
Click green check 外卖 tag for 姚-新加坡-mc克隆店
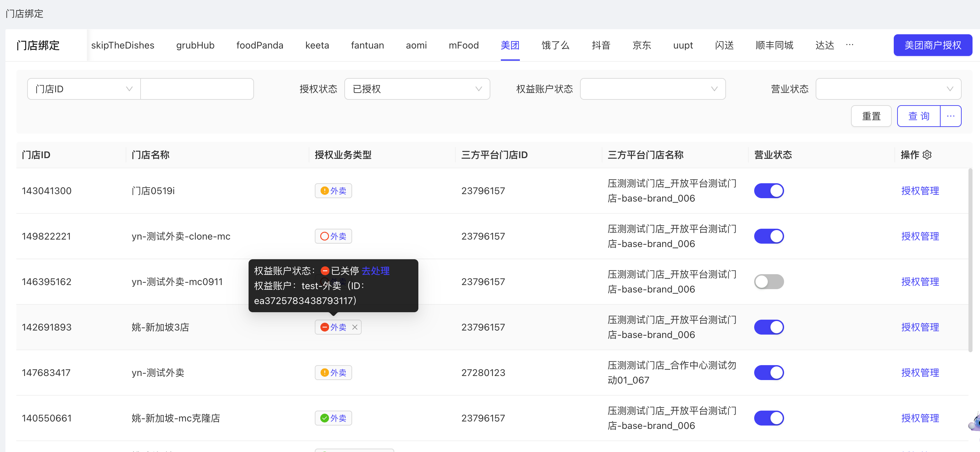pyautogui.click(x=333, y=418)
